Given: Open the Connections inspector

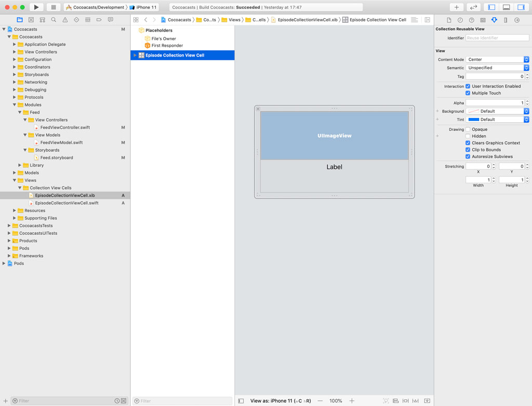Looking at the screenshot, I should 516,19.
